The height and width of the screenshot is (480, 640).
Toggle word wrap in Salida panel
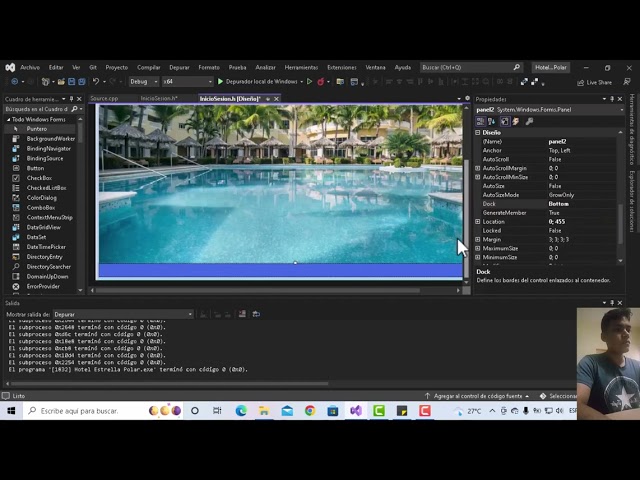[x=256, y=314]
